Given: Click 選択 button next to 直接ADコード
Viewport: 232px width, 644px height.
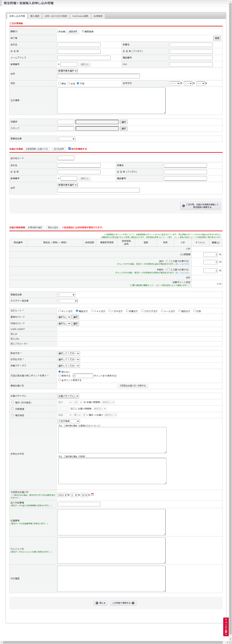Looking at the screenshot, I should click(75, 317).
